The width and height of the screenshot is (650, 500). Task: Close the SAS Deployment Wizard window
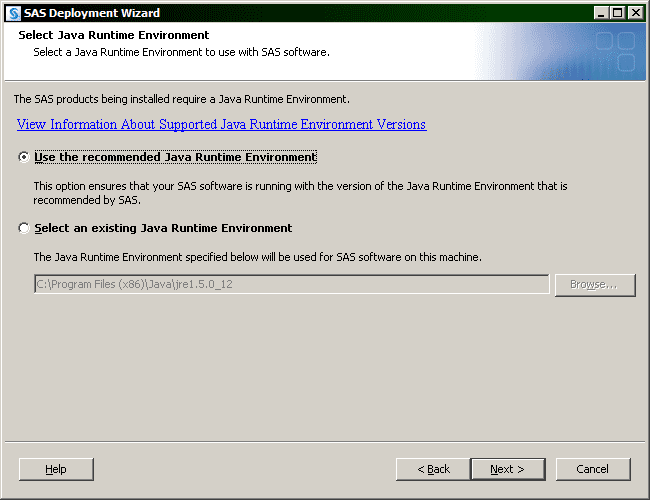click(635, 13)
